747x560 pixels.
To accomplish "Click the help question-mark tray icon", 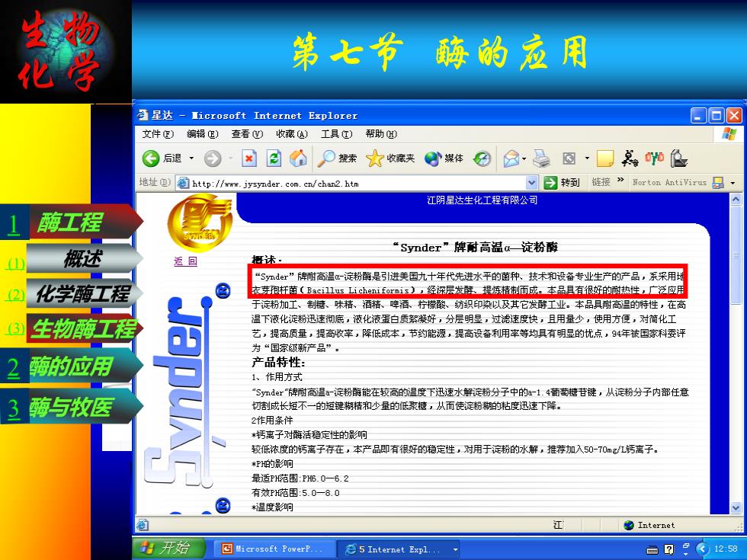I will [669, 549].
